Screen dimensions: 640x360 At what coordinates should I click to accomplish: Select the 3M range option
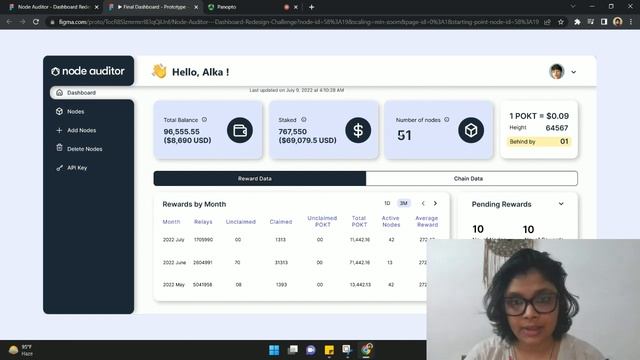coord(404,203)
